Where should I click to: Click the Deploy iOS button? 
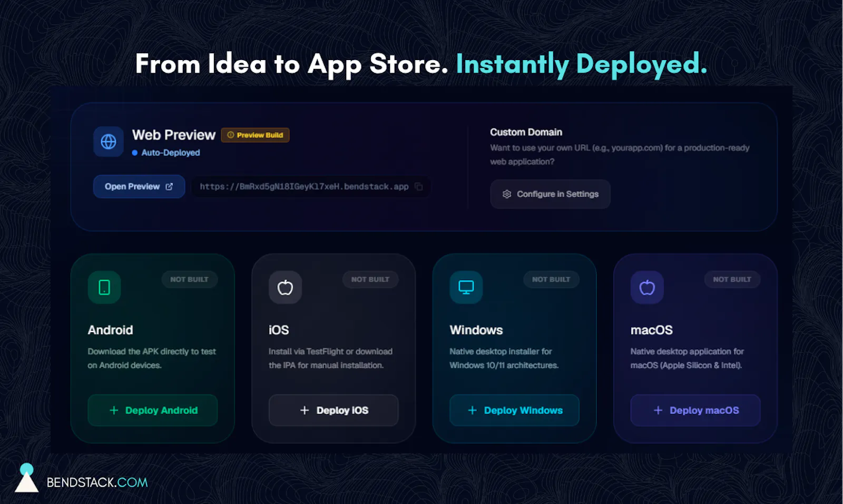(x=334, y=410)
